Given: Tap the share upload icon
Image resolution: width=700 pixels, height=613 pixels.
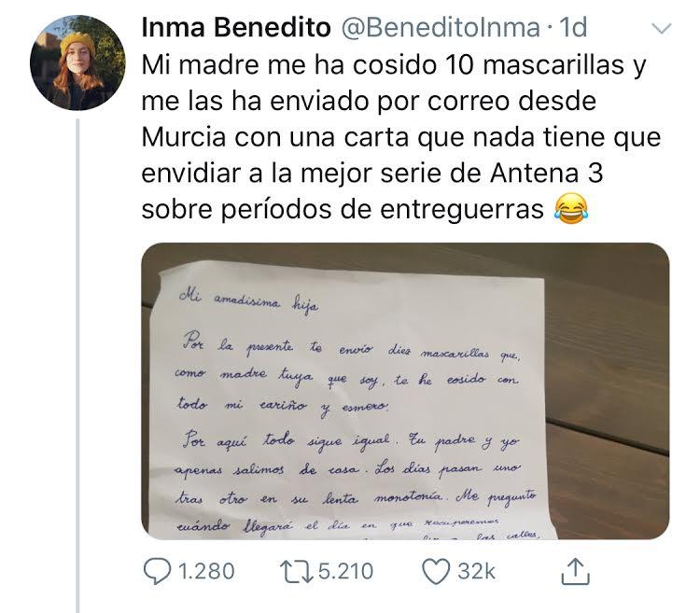Looking at the screenshot, I should coord(576,568).
